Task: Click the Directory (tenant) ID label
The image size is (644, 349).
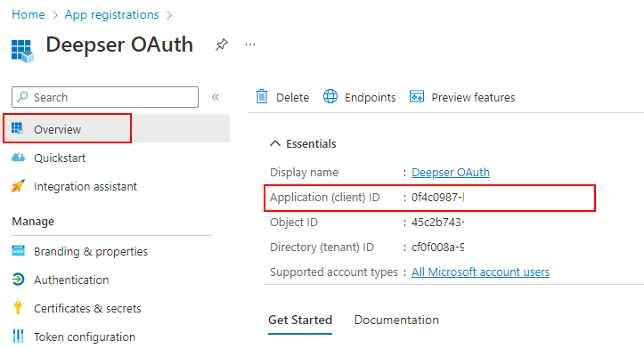Action: [322, 248]
